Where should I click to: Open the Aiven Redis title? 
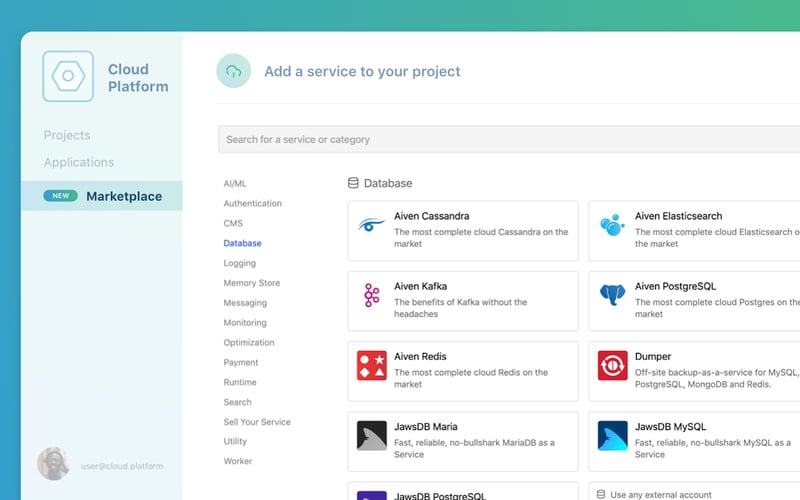[x=420, y=357]
